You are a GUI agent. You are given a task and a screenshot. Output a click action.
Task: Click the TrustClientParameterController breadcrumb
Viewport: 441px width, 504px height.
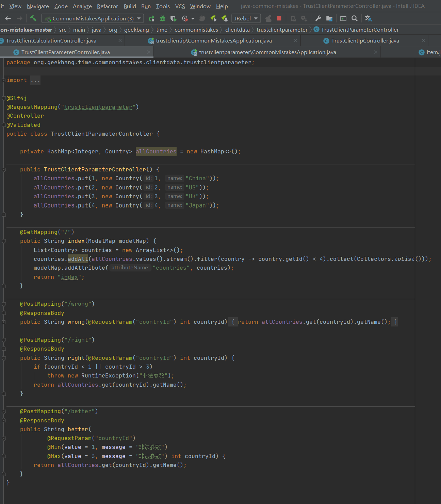coord(356,30)
